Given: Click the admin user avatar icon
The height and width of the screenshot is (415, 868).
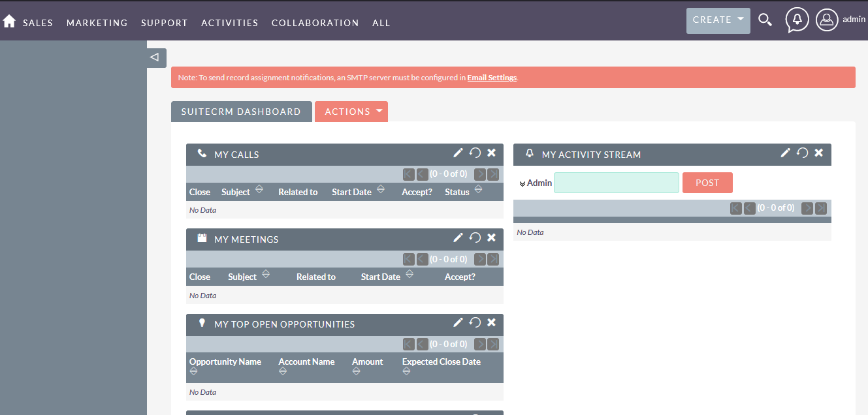Looking at the screenshot, I should pos(827,20).
